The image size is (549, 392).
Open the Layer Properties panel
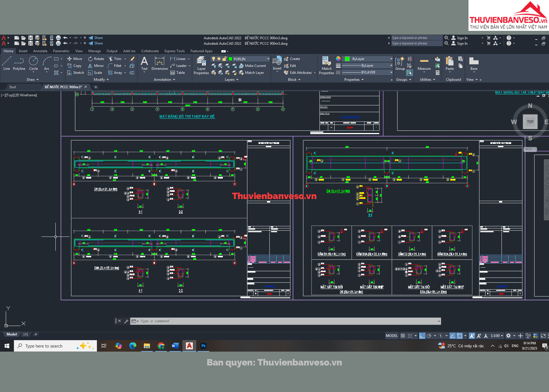click(201, 65)
